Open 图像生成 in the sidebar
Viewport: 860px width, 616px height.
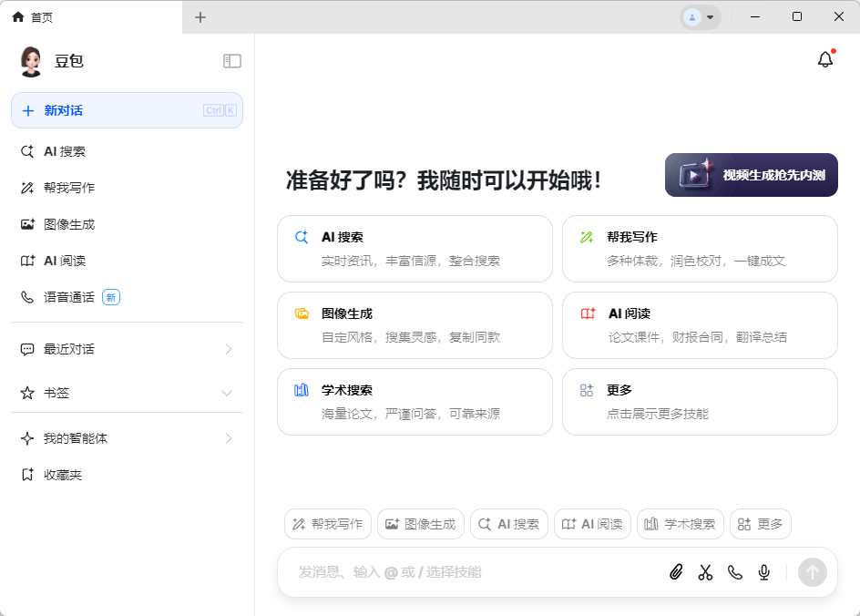click(128, 224)
